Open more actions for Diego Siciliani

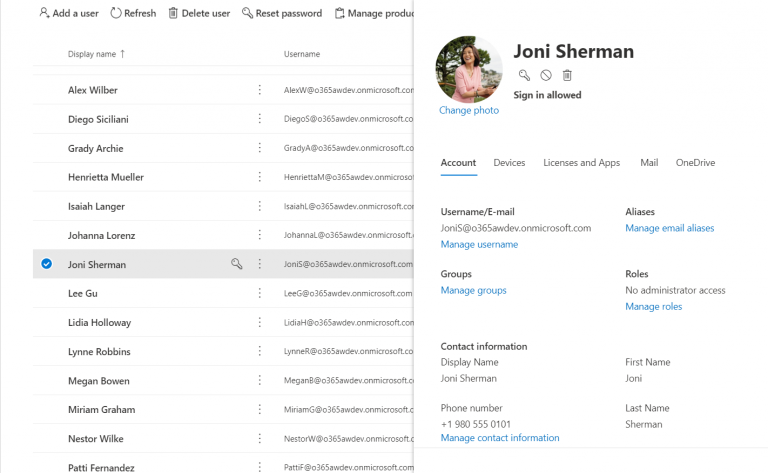click(260, 119)
